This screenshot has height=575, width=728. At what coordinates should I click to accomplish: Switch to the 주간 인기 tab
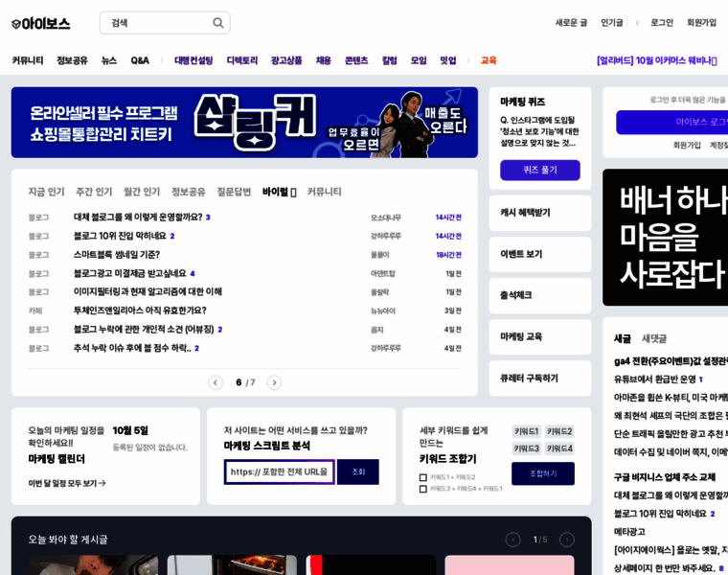[94, 192]
